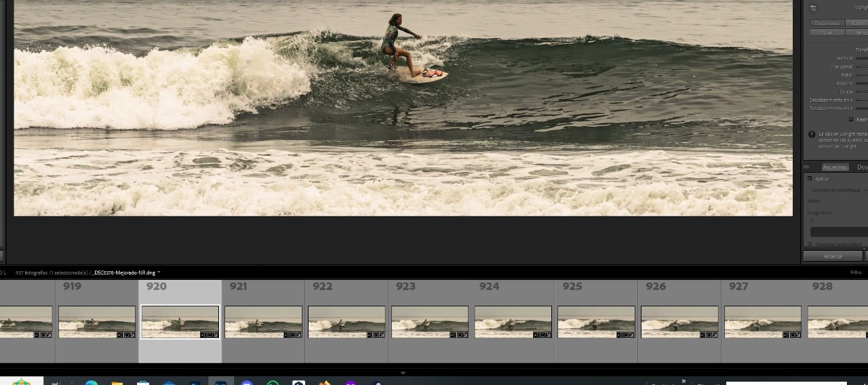The width and height of the screenshot is (868, 385).
Task: Select filmstrip thumbnail 922
Action: point(347,321)
